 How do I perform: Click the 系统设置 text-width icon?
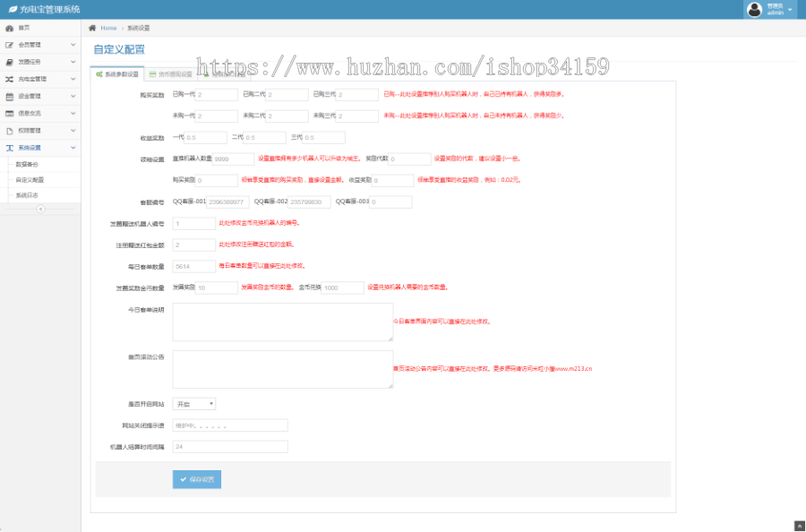pos(9,148)
